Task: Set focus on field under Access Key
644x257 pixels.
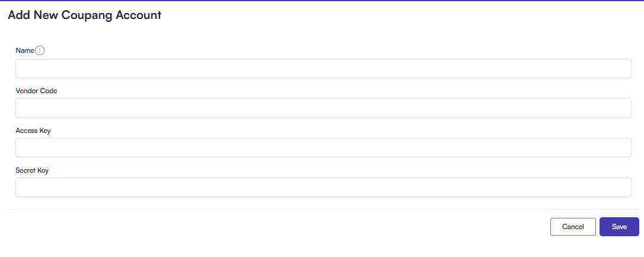Action: pos(323,148)
